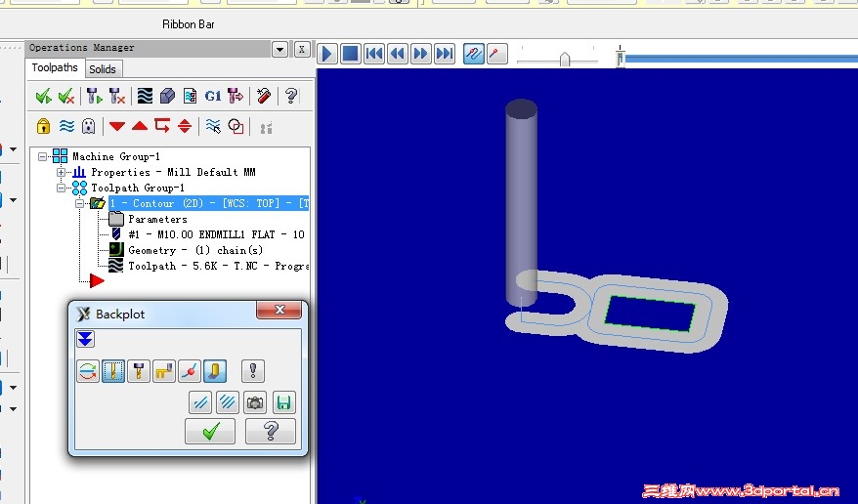This screenshot has height=504, width=858.
Task: Delete all operations with eraser icon
Action: 264,96
